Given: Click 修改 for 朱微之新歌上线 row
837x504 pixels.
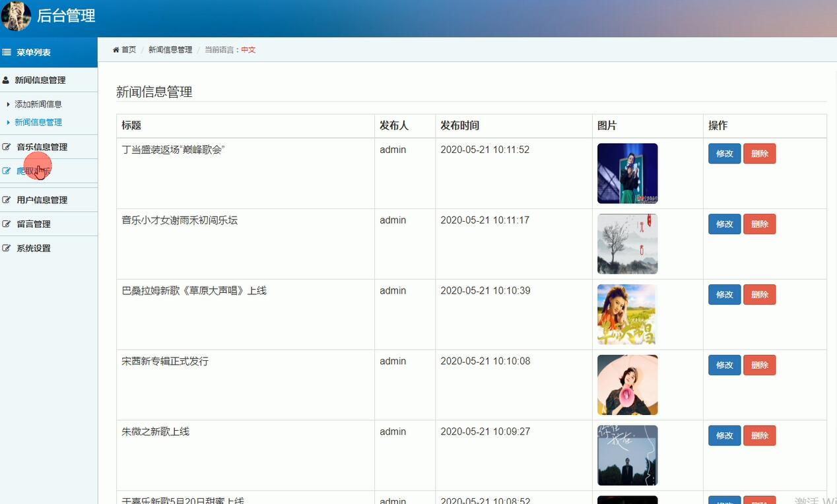Looking at the screenshot, I should point(725,435).
